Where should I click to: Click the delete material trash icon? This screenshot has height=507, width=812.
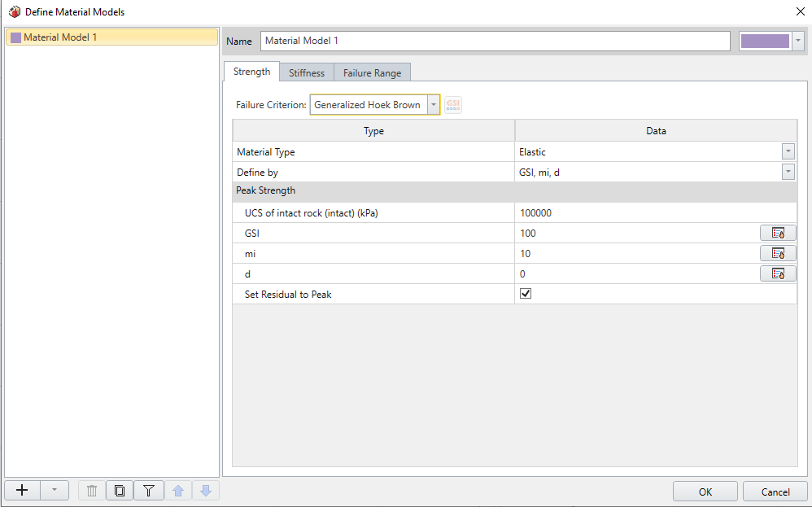pos(91,490)
